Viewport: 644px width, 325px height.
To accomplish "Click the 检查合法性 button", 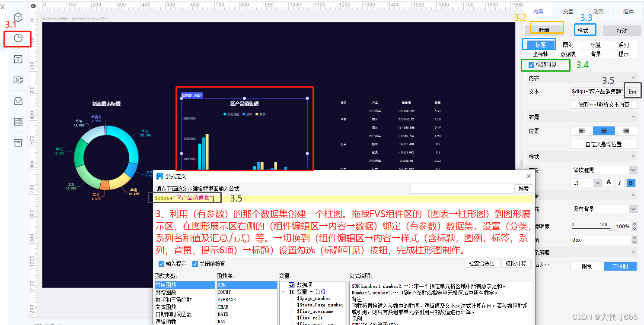I will coord(482,263).
